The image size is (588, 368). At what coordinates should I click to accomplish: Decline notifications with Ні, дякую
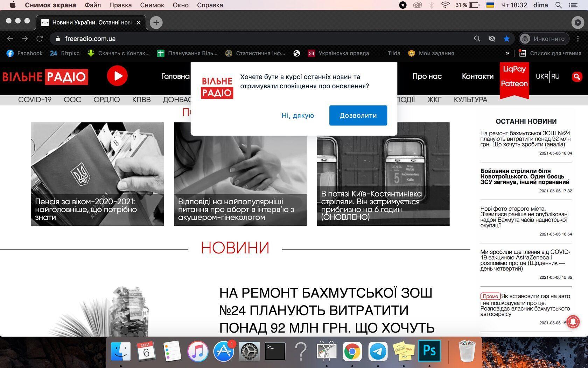tap(297, 115)
